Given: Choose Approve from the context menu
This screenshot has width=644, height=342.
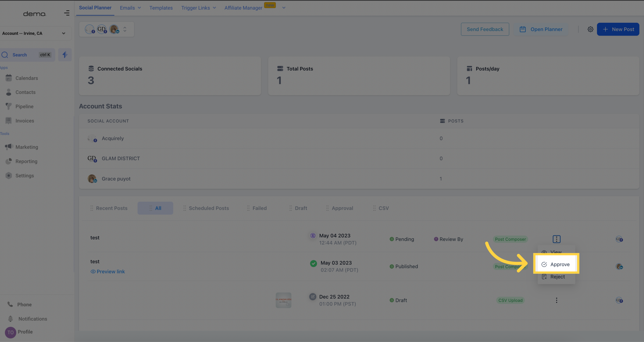Looking at the screenshot, I should [x=559, y=264].
